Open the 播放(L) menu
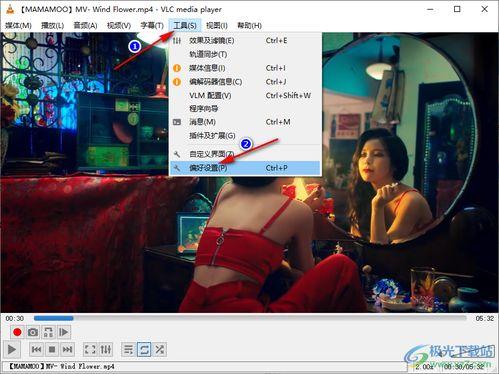The width and height of the screenshot is (499, 374). (x=52, y=26)
